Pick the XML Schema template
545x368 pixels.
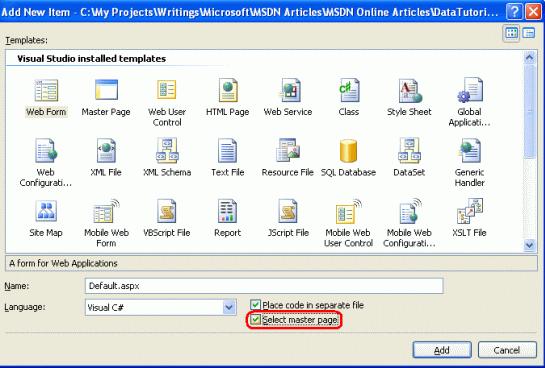(x=167, y=158)
